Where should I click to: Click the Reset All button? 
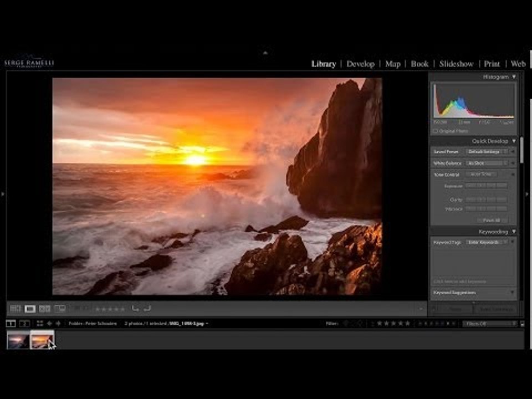pyautogui.click(x=492, y=220)
